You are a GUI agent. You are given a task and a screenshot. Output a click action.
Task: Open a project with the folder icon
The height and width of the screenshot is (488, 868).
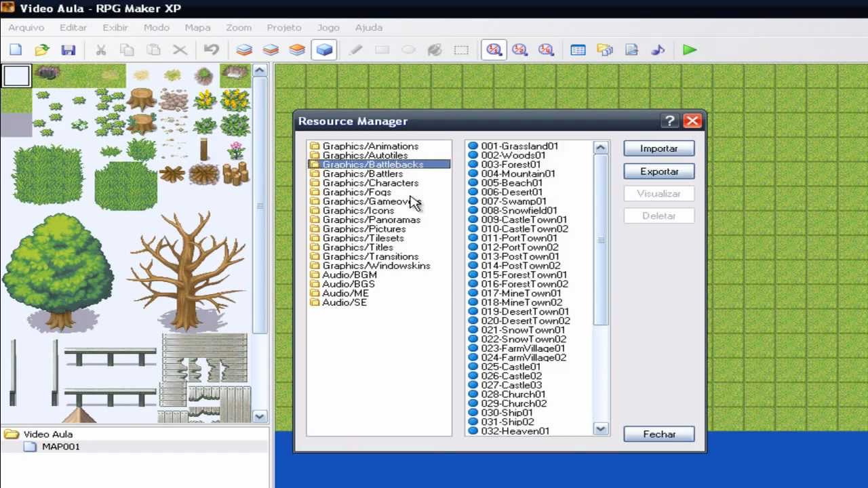tap(42, 50)
